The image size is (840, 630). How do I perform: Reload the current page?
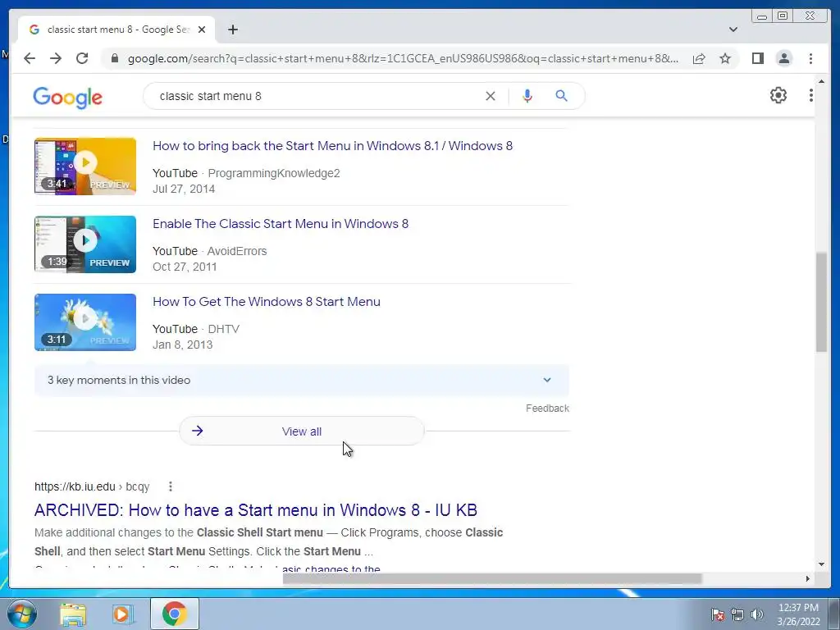[82, 58]
